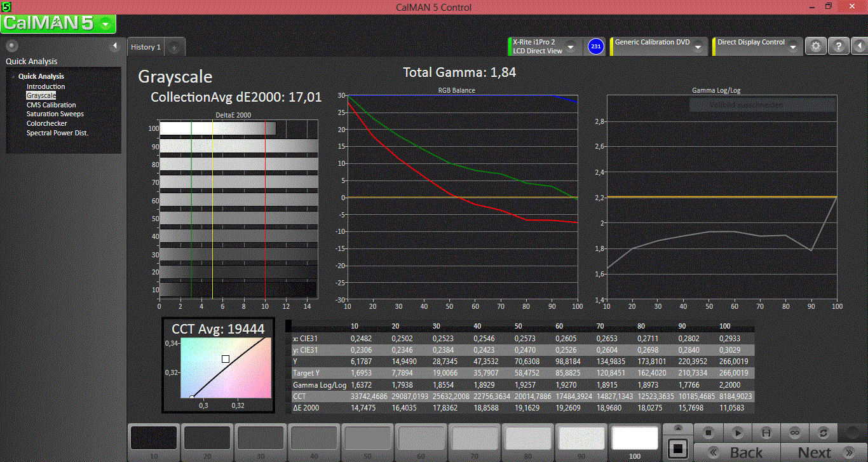The height and width of the screenshot is (462, 868).
Task: Select CMS Calibration in workflow list
Action: click(x=51, y=105)
